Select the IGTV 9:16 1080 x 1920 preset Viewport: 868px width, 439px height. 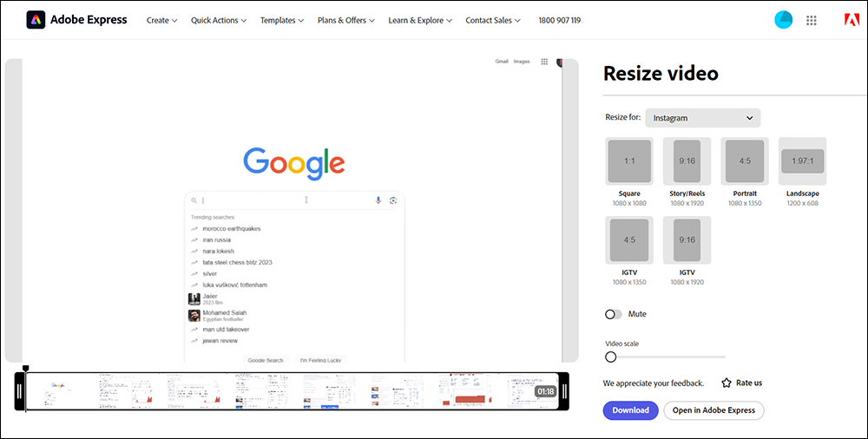(x=687, y=239)
